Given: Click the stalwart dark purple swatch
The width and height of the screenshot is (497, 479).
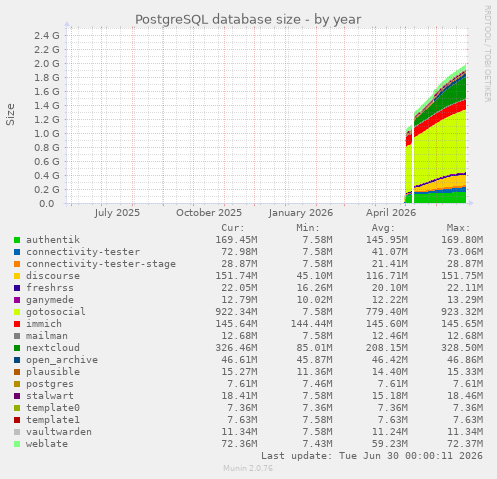Looking at the screenshot, I should pyautogui.click(x=17, y=396).
